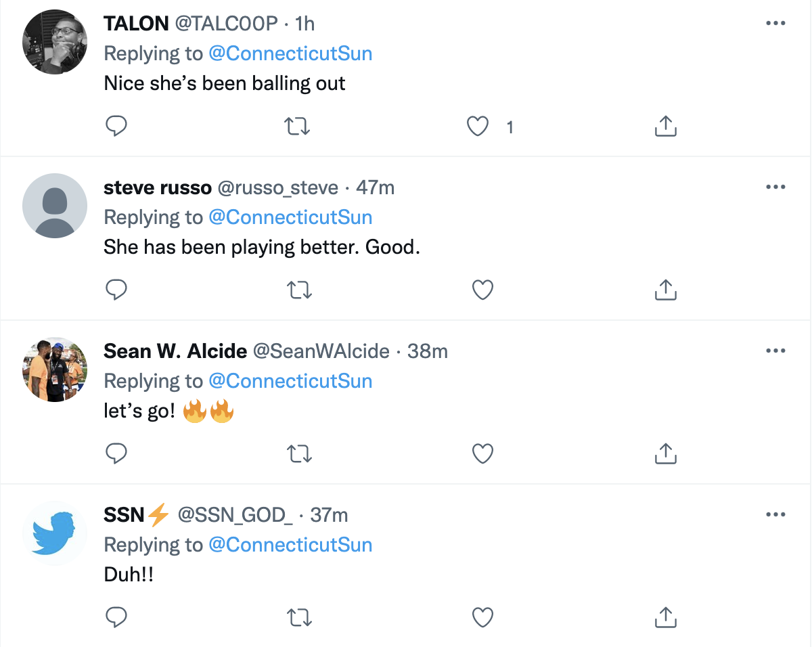
Task: Like Sean W. Alcide's "let's go!" tweet
Action: (482, 453)
